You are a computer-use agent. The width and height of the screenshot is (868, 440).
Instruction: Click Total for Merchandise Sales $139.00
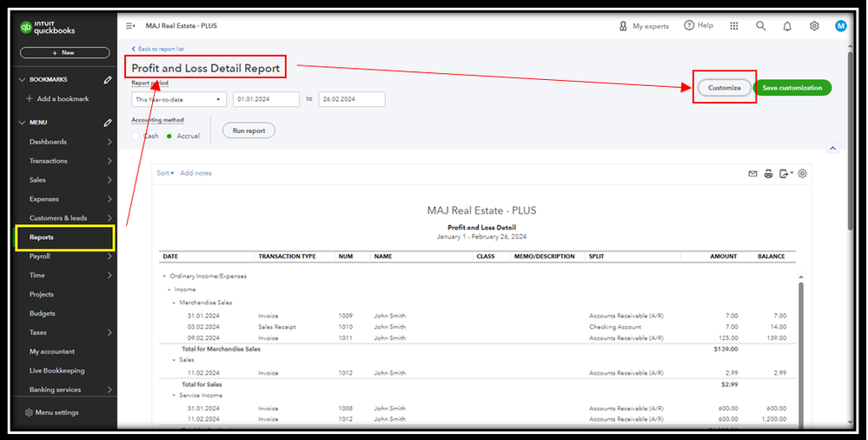[479, 349]
